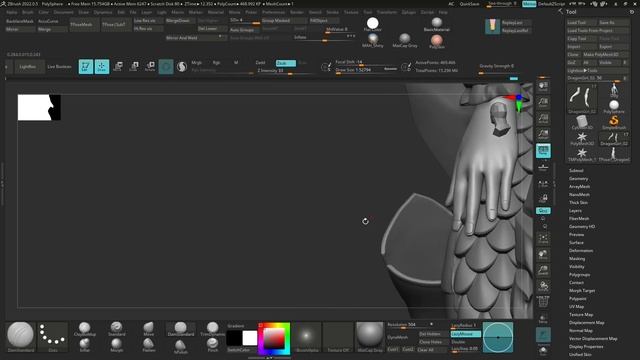Image resolution: width=640 pixels, height=360 pixels.
Task: Expand the Displacement Map section
Action: [587, 322]
